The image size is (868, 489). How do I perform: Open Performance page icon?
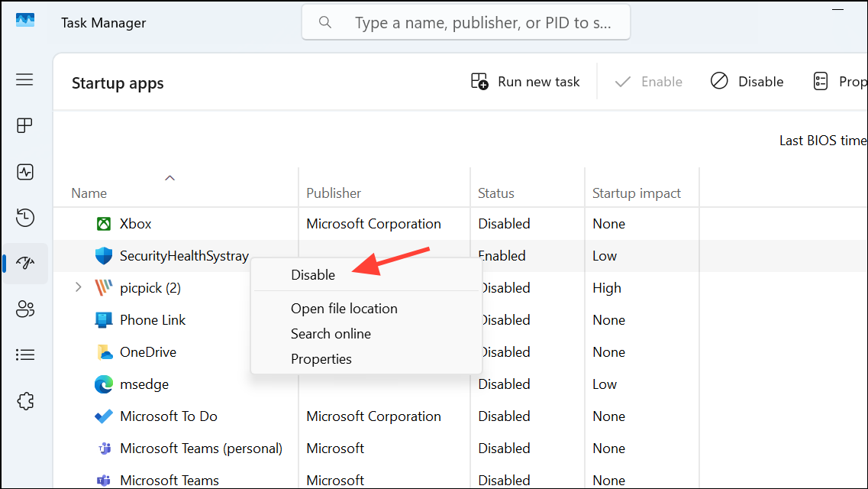click(x=25, y=172)
